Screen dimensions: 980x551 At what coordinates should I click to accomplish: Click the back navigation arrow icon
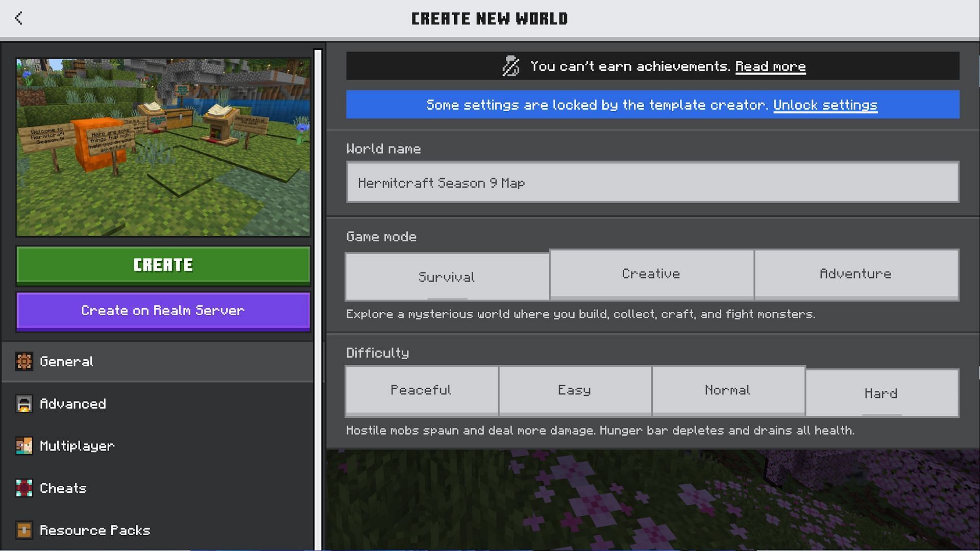(x=18, y=18)
